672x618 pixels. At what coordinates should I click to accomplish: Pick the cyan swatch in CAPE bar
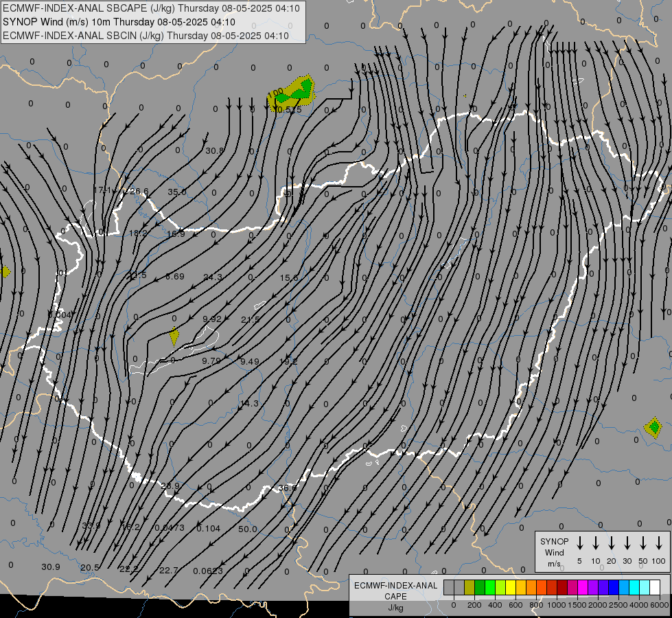pos(635,587)
